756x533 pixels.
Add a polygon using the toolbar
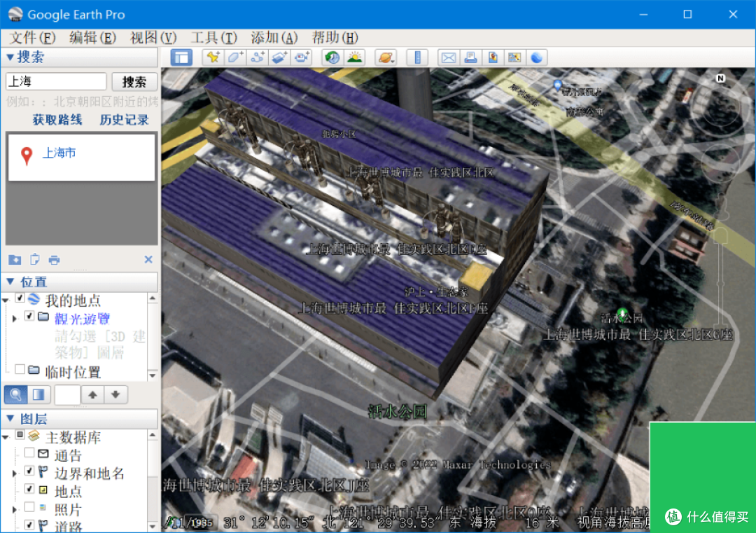click(x=234, y=58)
